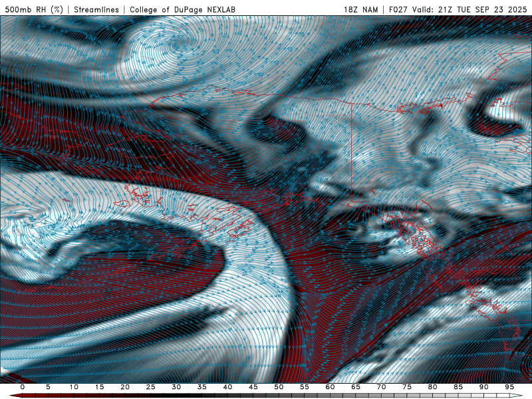Click the colorbar label "95"

pos(509,387)
